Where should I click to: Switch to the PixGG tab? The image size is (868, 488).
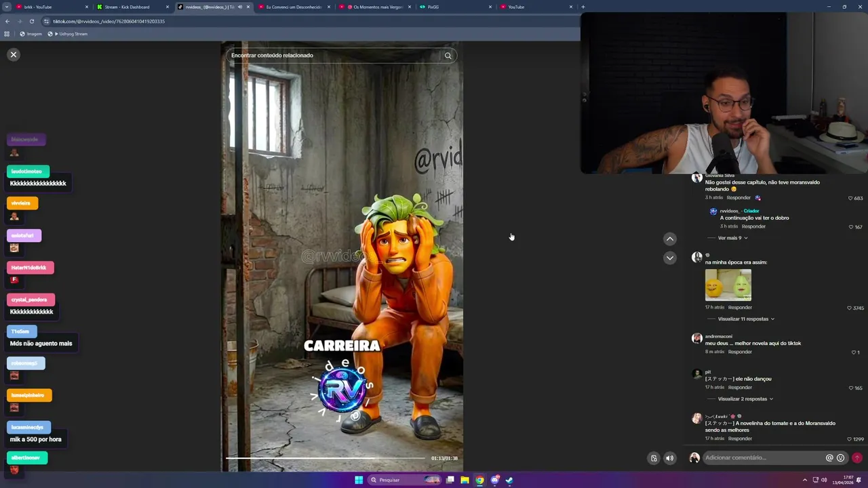pyautogui.click(x=454, y=7)
